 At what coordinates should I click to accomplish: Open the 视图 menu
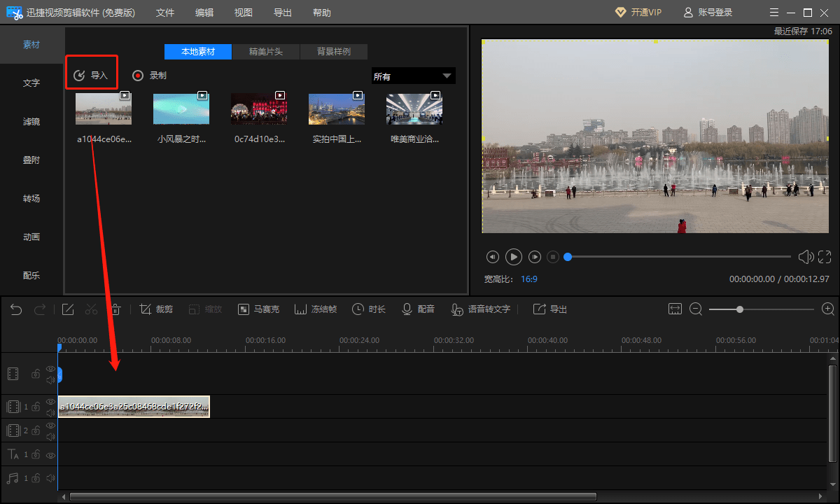point(244,13)
